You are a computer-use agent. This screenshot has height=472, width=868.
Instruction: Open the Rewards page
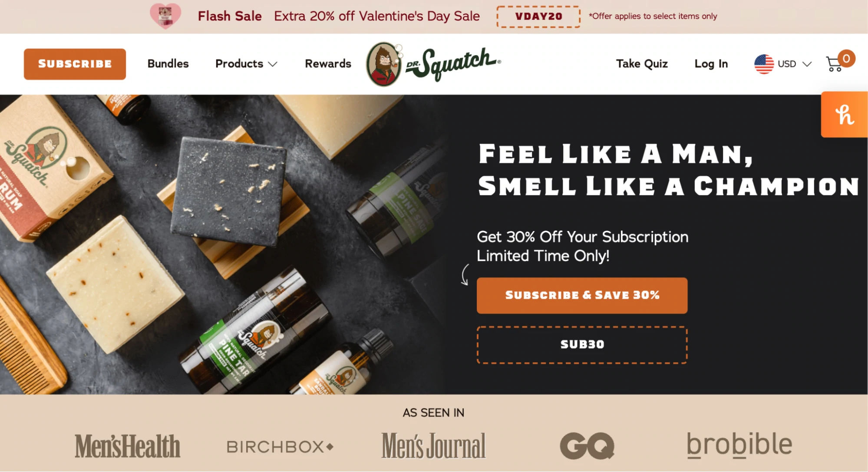(328, 64)
